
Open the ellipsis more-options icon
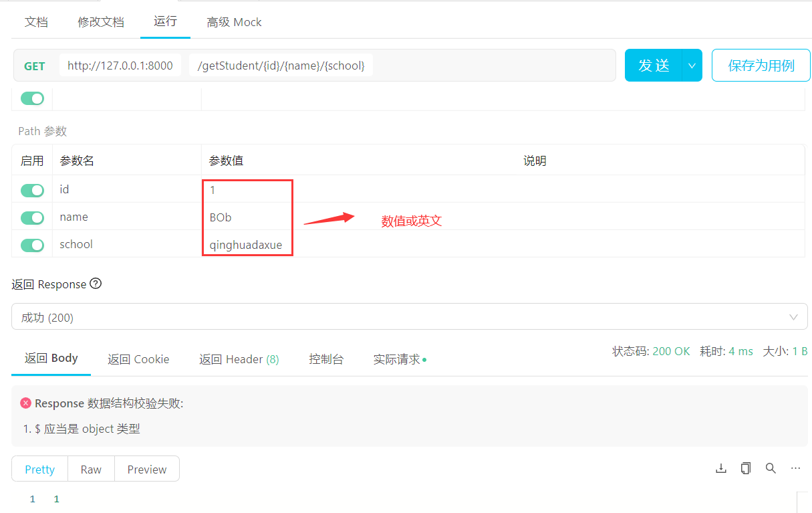click(795, 468)
